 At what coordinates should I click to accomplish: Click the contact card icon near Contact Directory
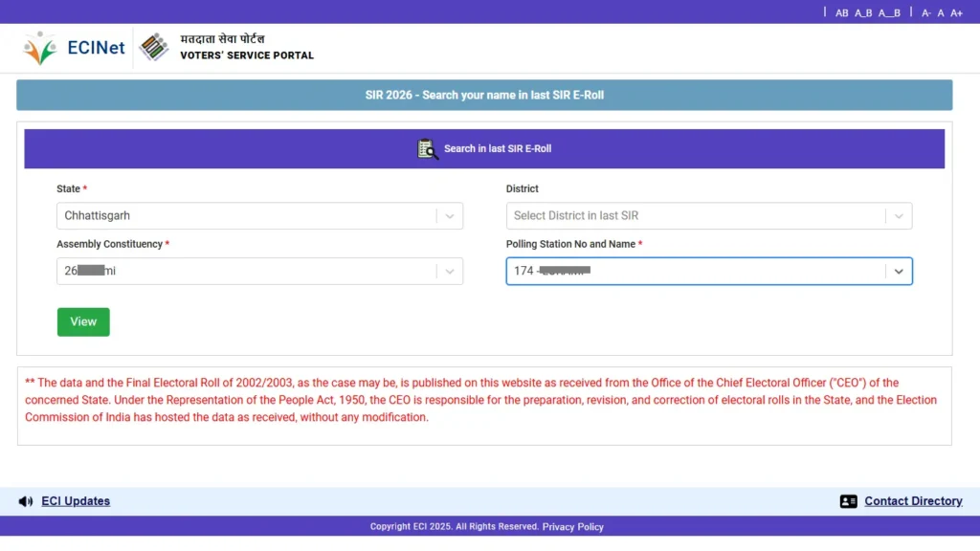(849, 500)
